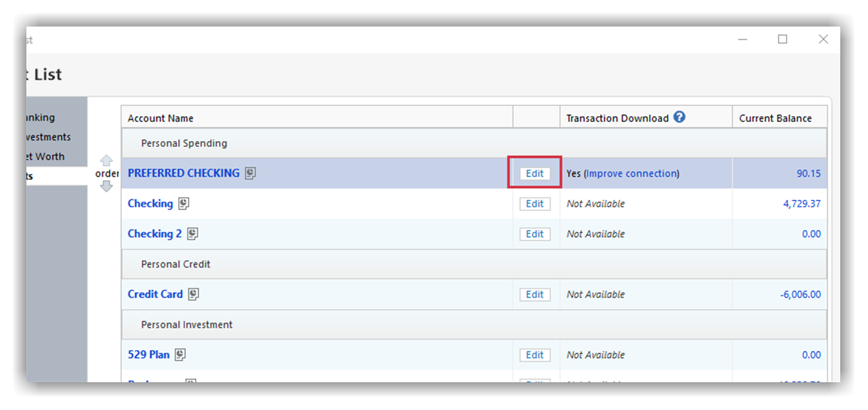Screen dimensions: 868x410
Task: Open Edit for Checking 2 account
Action: point(534,234)
